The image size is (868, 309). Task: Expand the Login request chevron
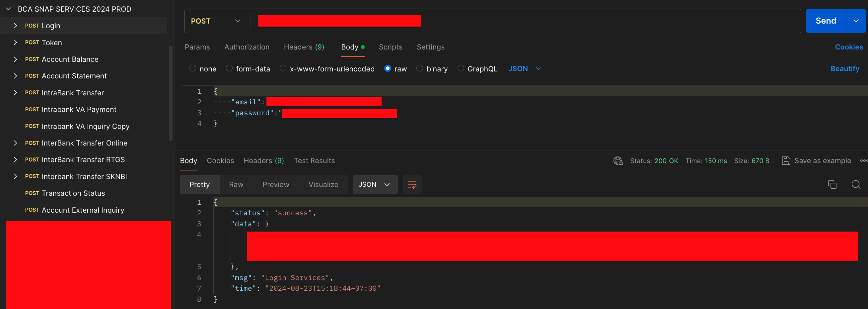(x=15, y=26)
